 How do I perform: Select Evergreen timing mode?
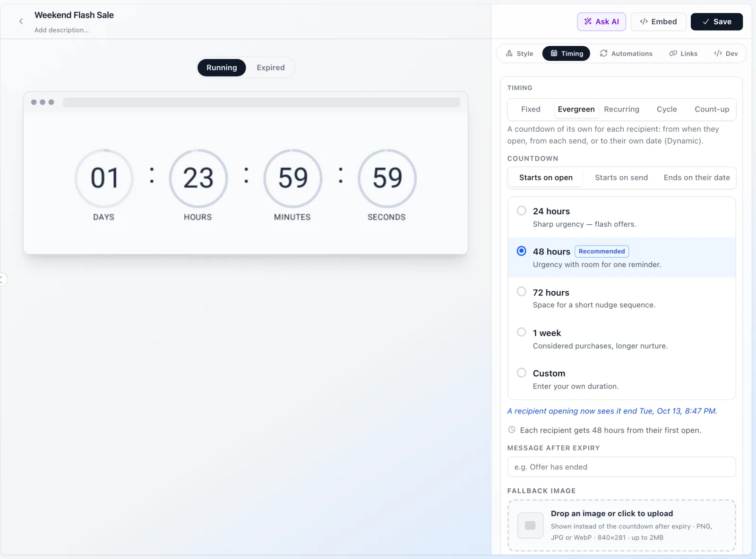click(576, 109)
